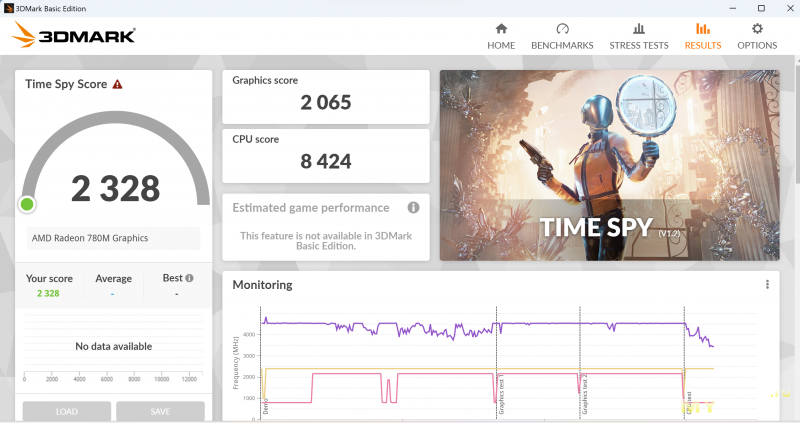
Task: Click the LOAD button
Action: [x=67, y=411]
